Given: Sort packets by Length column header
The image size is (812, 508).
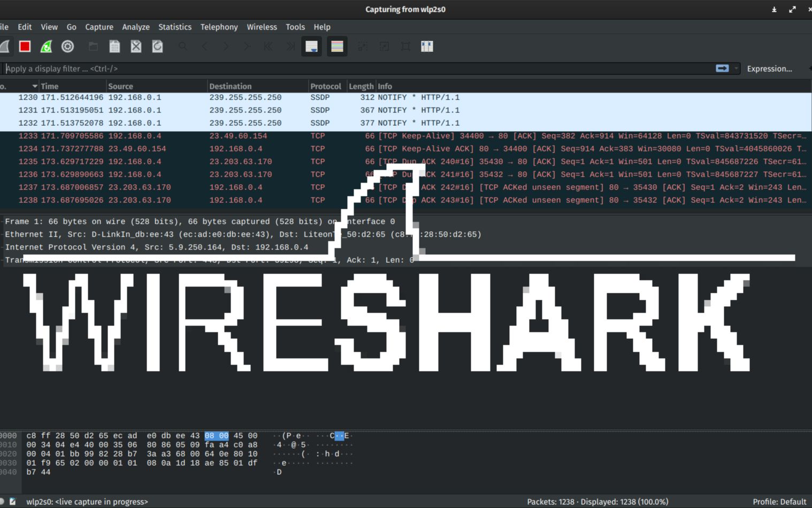Looking at the screenshot, I should [361, 86].
